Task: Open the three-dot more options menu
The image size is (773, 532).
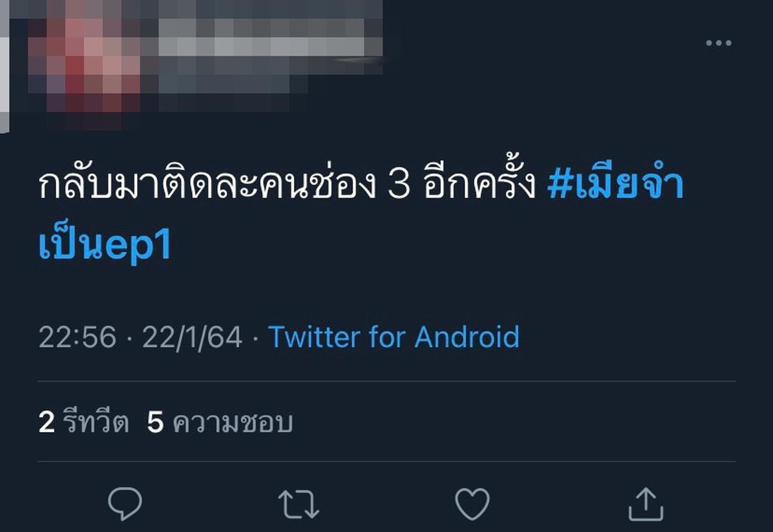Action: (718, 43)
